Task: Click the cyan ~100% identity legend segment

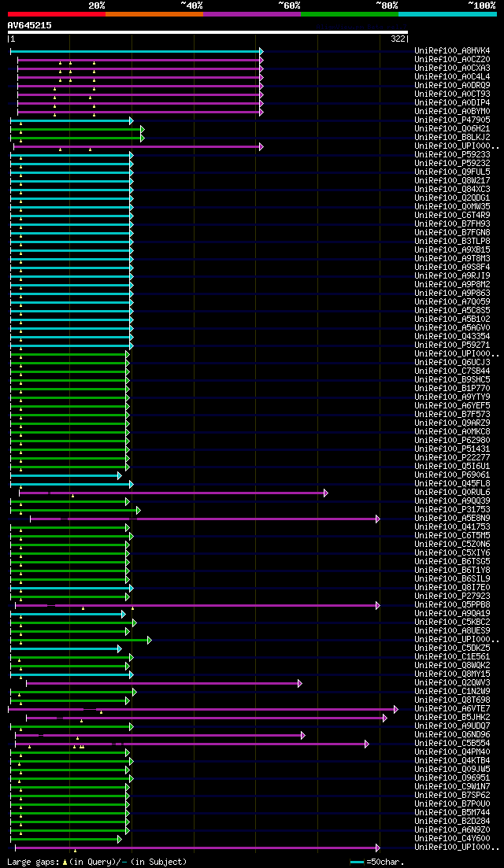Action: click(x=447, y=14)
